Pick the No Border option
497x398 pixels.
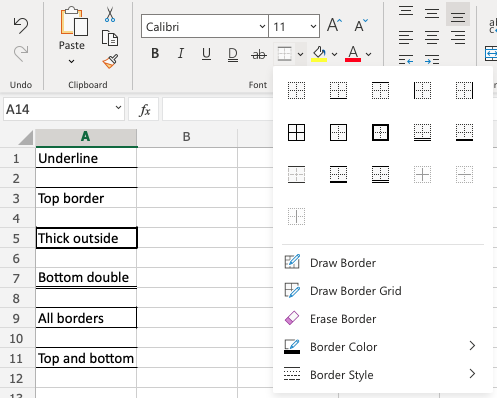click(x=296, y=90)
